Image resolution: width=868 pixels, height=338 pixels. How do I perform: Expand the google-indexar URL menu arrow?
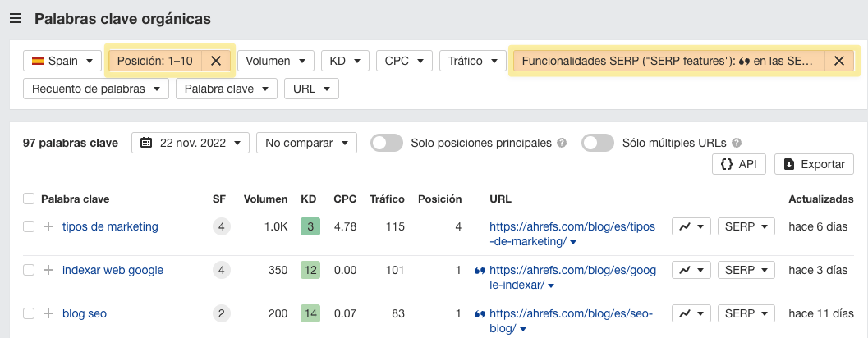551,285
